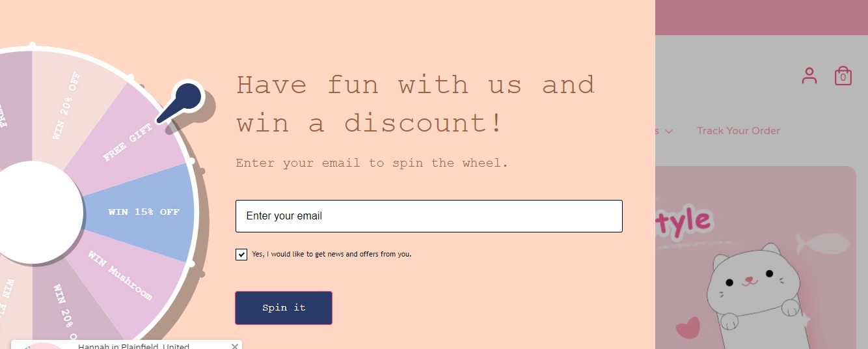Image resolution: width=868 pixels, height=349 pixels.
Task: Click the dark pink announcement bar
Action: pyautogui.click(x=761, y=17)
